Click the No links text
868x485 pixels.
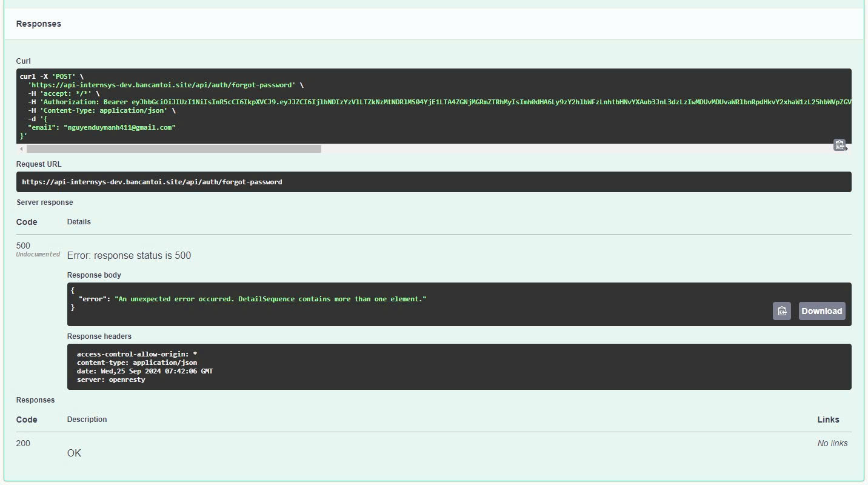tap(832, 443)
